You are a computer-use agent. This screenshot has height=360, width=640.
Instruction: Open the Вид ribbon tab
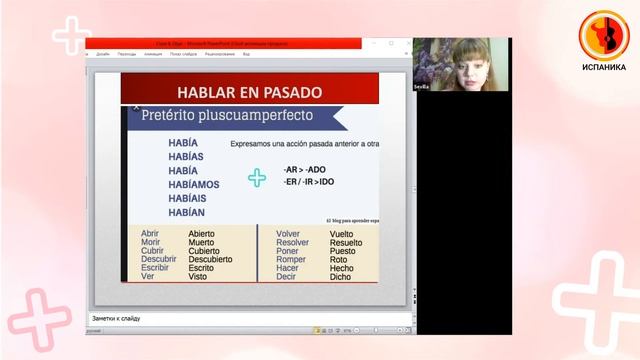[x=246, y=54]
